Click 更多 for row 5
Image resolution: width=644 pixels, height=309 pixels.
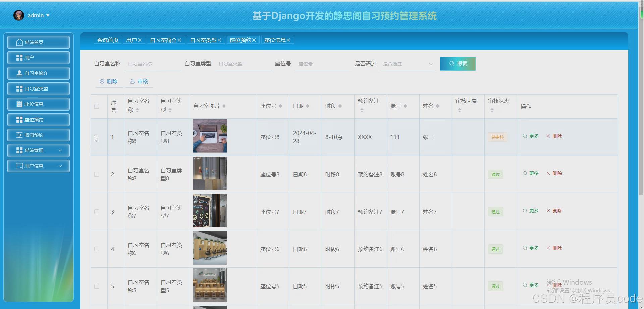[531, 285]
